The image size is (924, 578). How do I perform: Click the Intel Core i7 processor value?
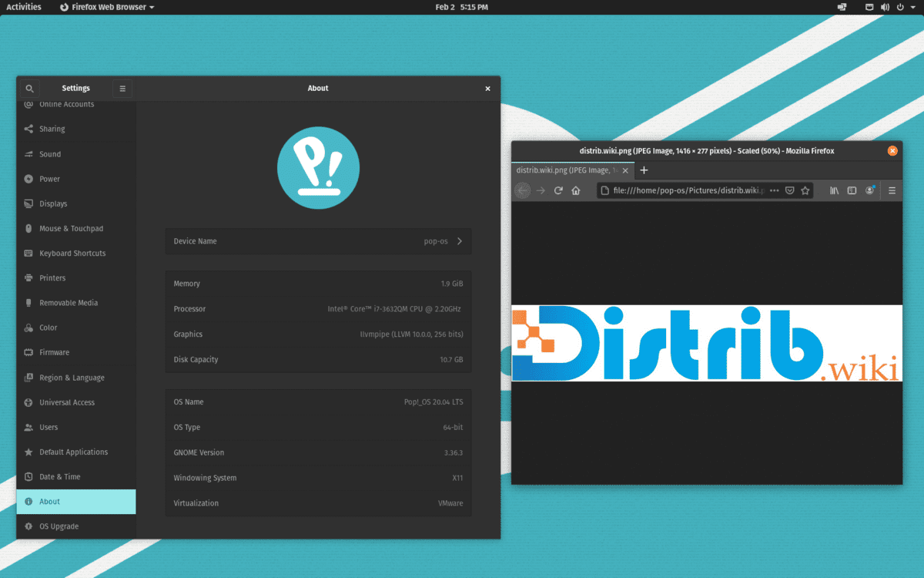click(x=394, y=309)
